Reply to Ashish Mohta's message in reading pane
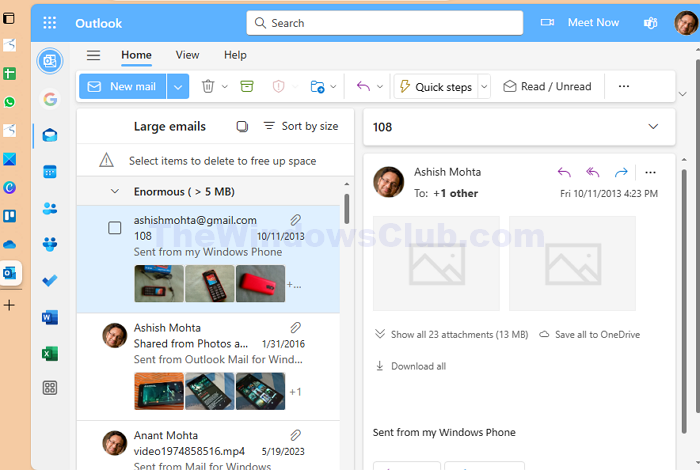 point(564,172)
